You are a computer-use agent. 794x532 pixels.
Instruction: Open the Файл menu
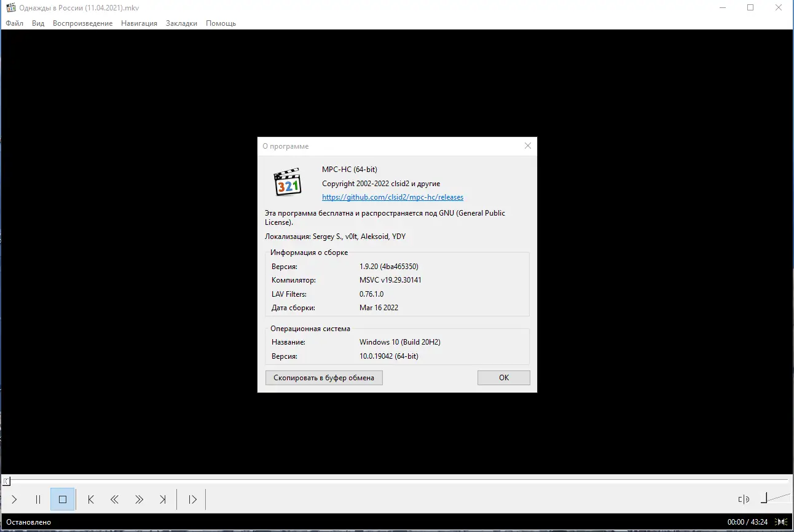[13, 23]
